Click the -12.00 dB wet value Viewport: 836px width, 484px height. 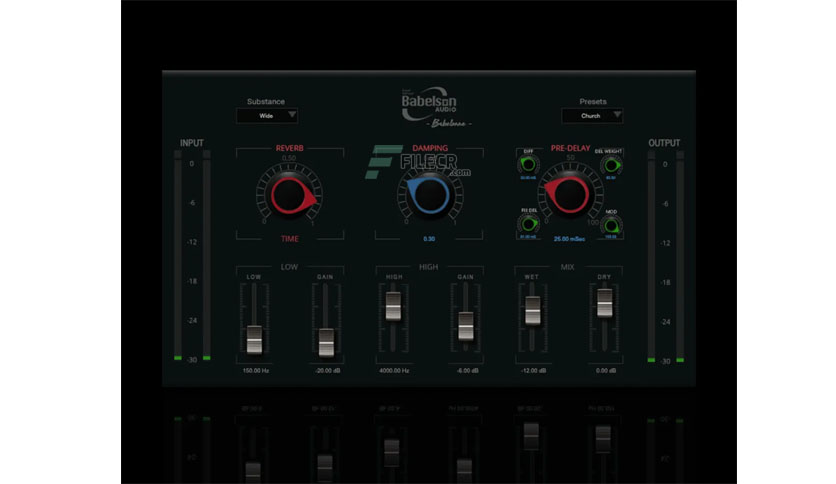[533, 370]
